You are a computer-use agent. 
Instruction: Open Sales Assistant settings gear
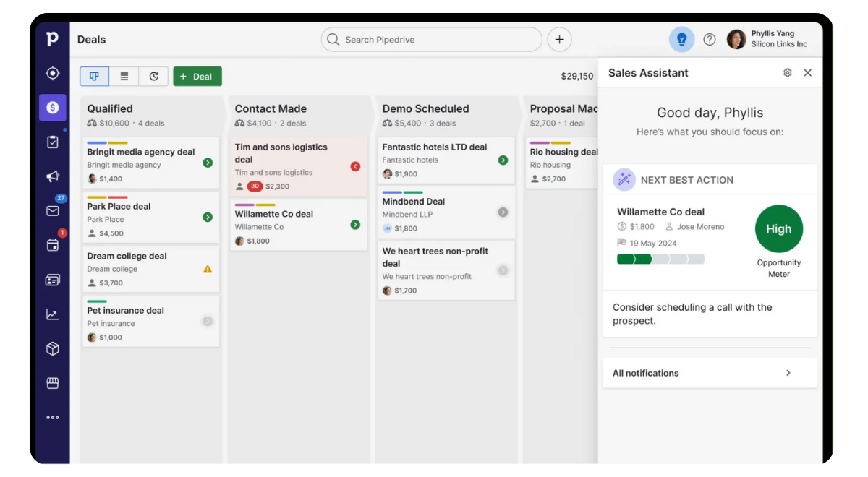pos(788,72)
